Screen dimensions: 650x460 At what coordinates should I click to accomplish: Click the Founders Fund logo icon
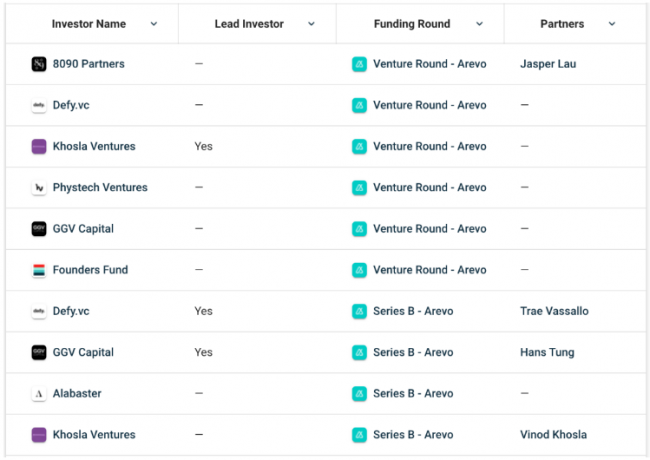39,270
